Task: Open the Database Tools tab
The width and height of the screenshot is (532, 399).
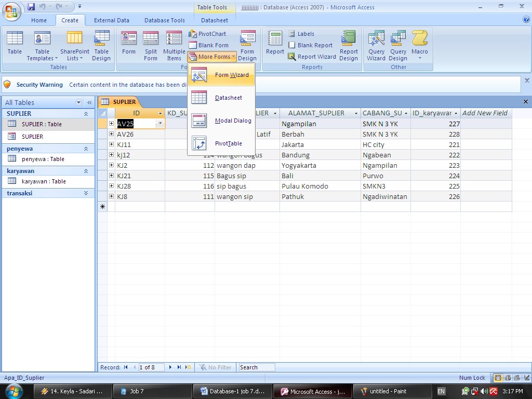Action: click(x=165, y=20)
